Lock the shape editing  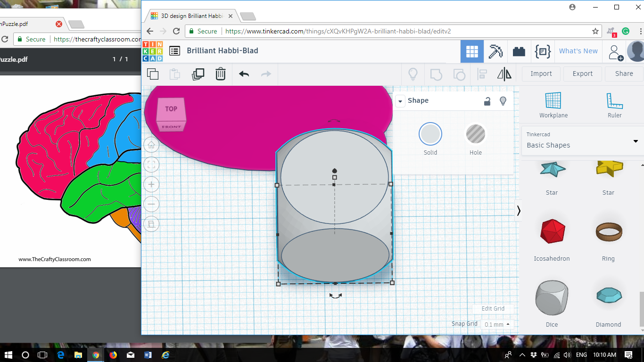487,101
